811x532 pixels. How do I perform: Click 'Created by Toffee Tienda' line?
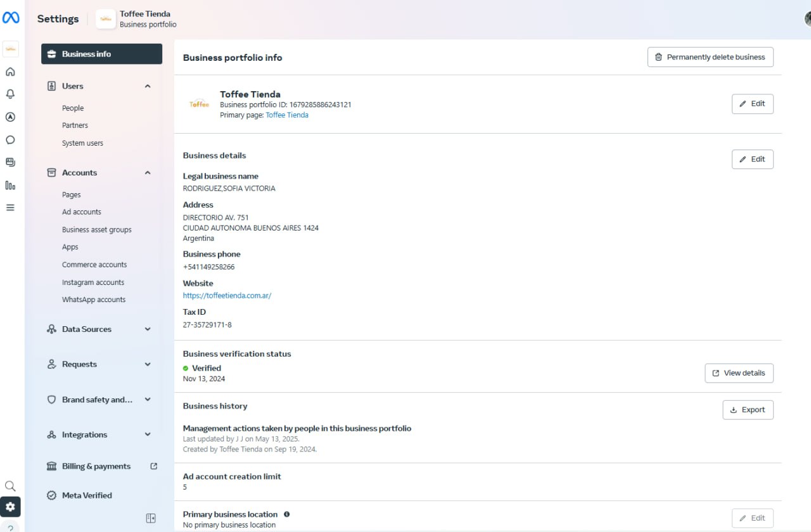coord(250,449)
